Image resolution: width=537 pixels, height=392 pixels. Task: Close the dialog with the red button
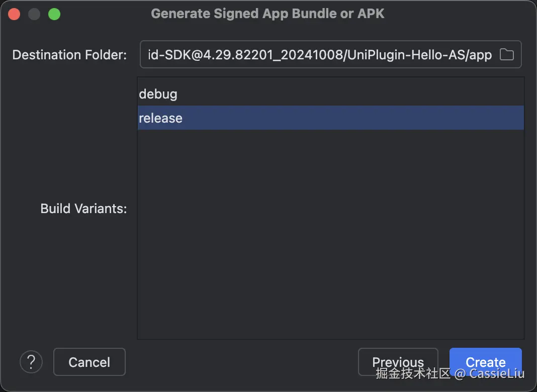(14, 14)
